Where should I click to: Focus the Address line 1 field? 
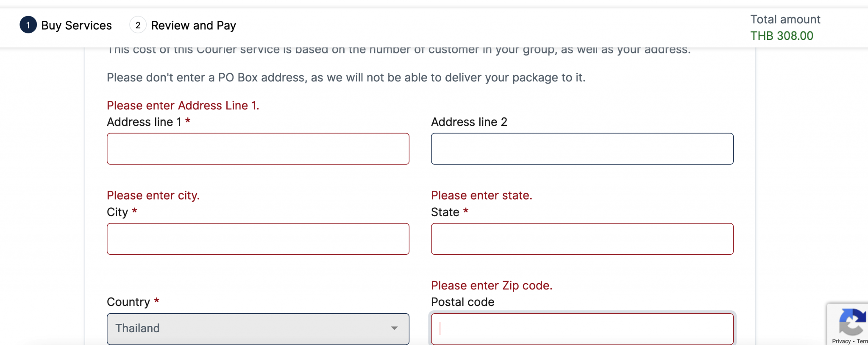(x=258, y=149)
